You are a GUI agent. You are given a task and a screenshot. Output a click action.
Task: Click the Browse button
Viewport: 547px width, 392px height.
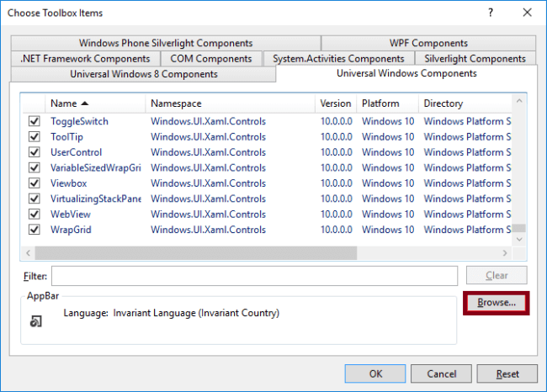pyautogui.click(x=496, y=302)
